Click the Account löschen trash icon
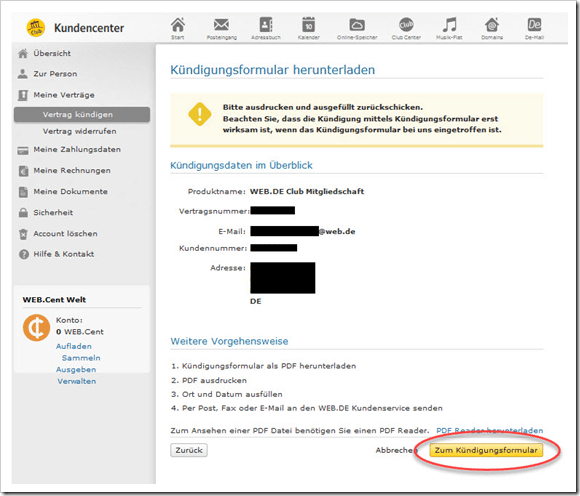580x496 pixels. coord(23,234)
